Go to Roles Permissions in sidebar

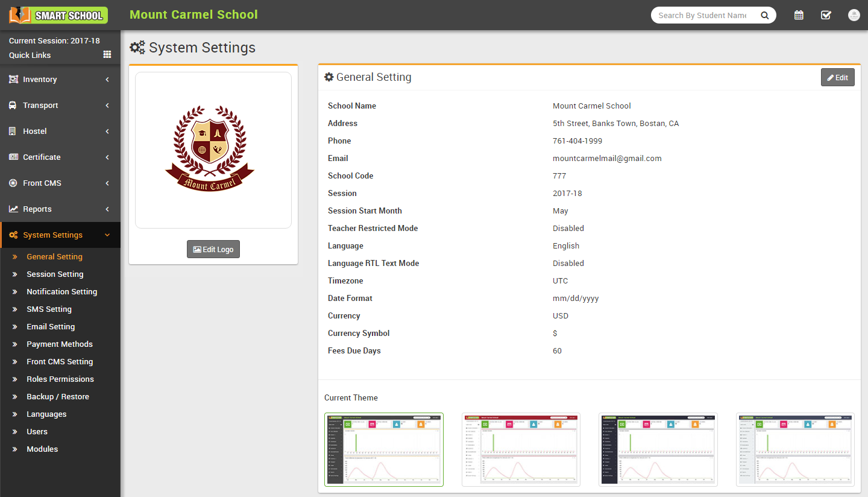[60, 379]
